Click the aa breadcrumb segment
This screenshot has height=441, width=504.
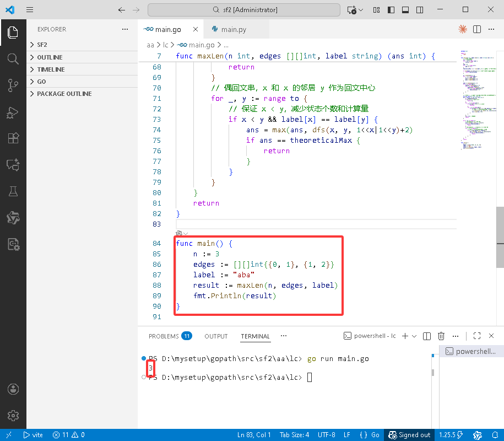[x=150, y=45]
